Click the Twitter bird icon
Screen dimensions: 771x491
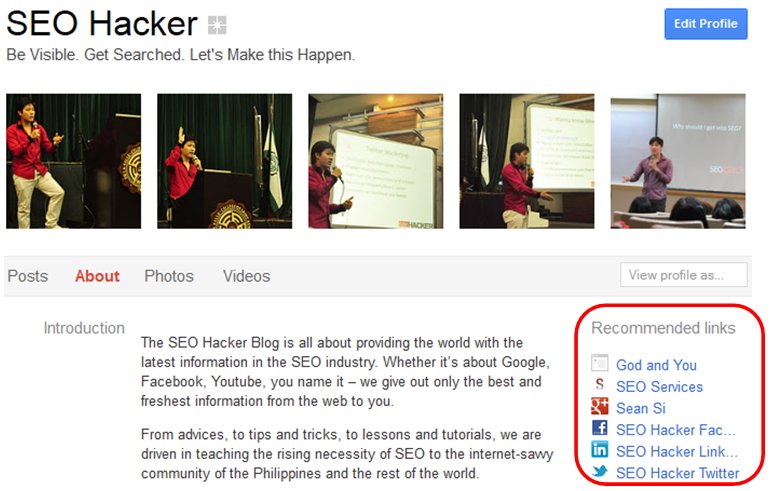(599, 471)
